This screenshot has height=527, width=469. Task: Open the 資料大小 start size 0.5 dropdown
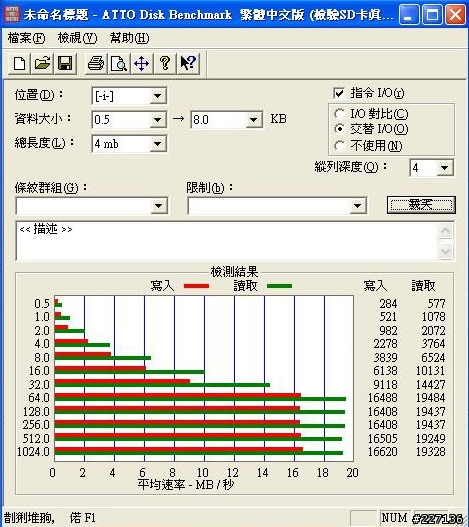(x=157, y=120)
